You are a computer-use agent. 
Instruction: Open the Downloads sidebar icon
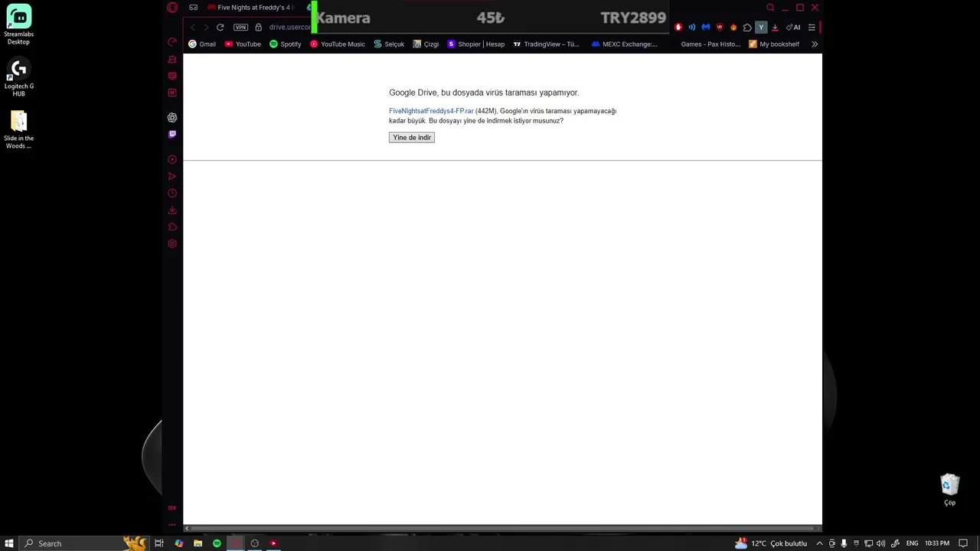(x=172, y=210)
